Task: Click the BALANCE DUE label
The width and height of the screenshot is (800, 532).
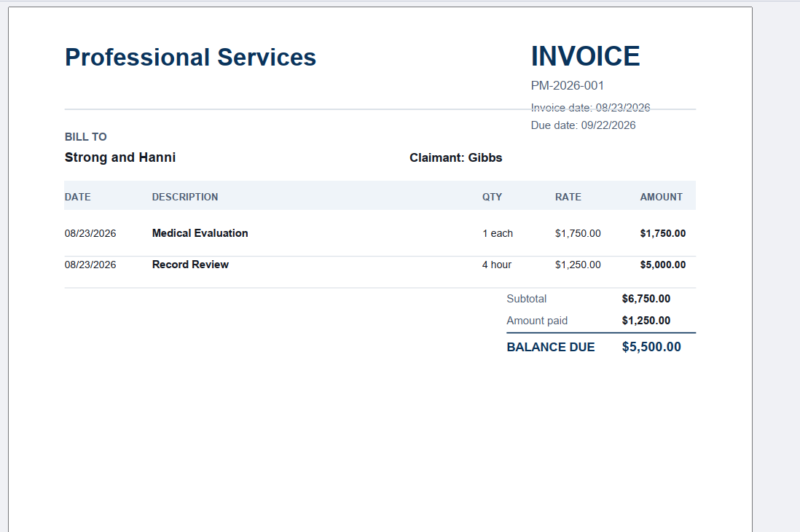Action: point(551,347)
